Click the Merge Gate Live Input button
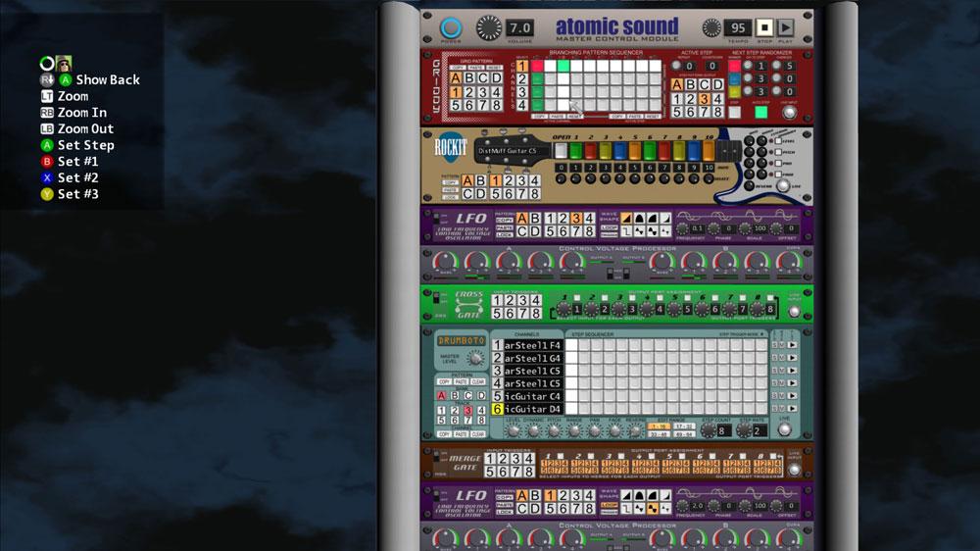980x551 pixels. [x=794, y=470]
